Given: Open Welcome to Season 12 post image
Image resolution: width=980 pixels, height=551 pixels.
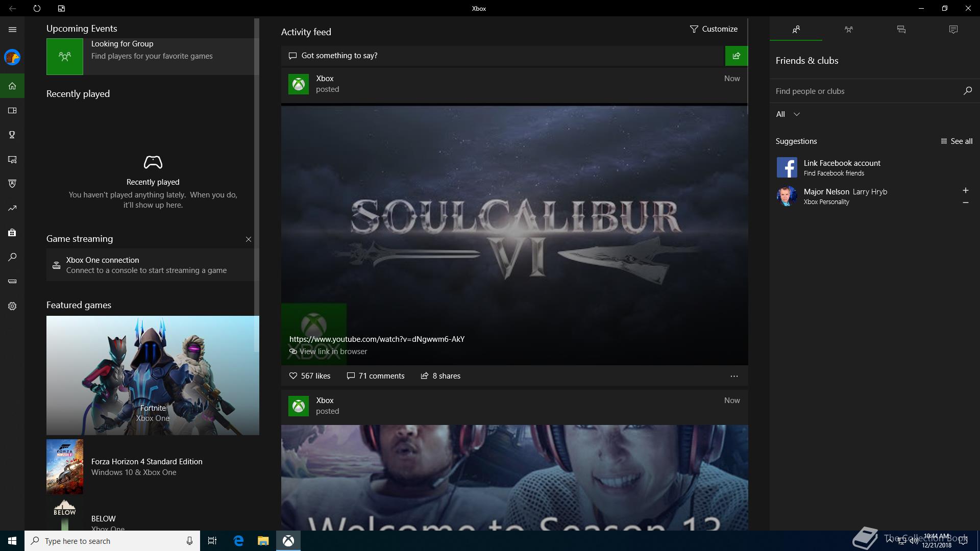Looking at the screenshot, I should click(x=514, y=478).
